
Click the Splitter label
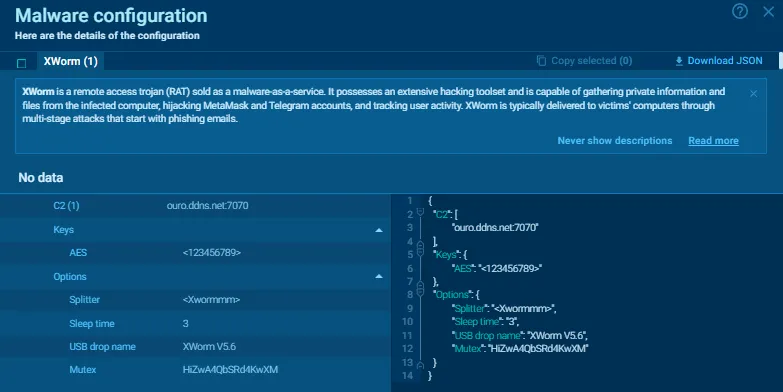[x=84, y=300]
